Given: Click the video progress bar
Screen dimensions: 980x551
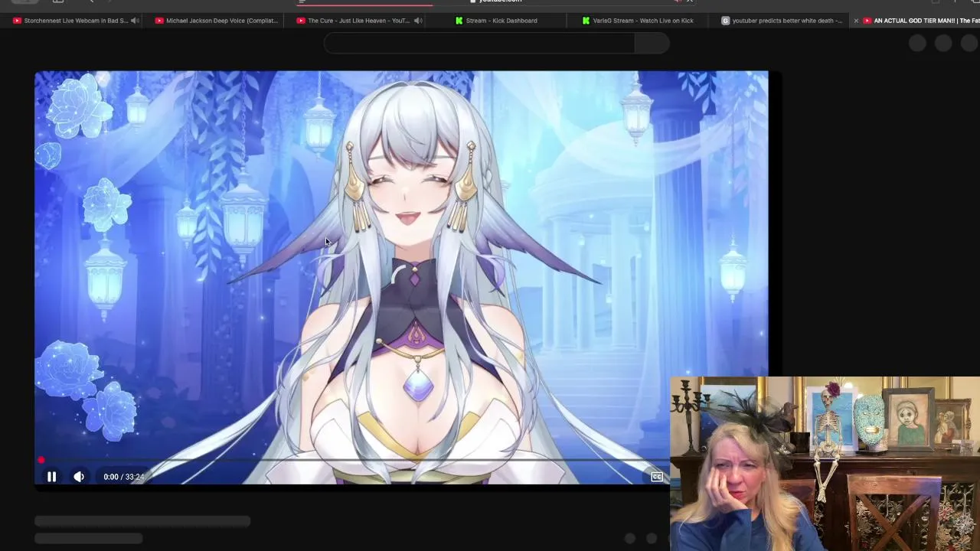Looking at the screenshot, I should click(352, 461).
